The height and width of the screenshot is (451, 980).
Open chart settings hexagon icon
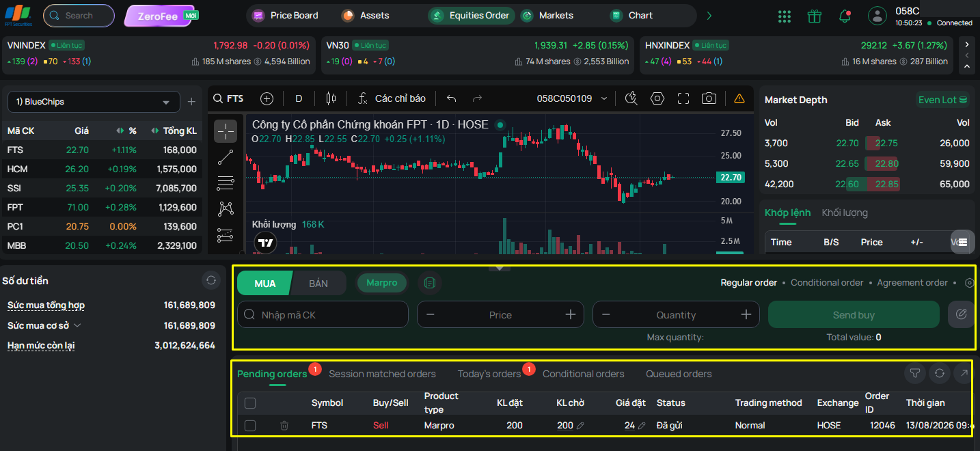pos(657,98)
